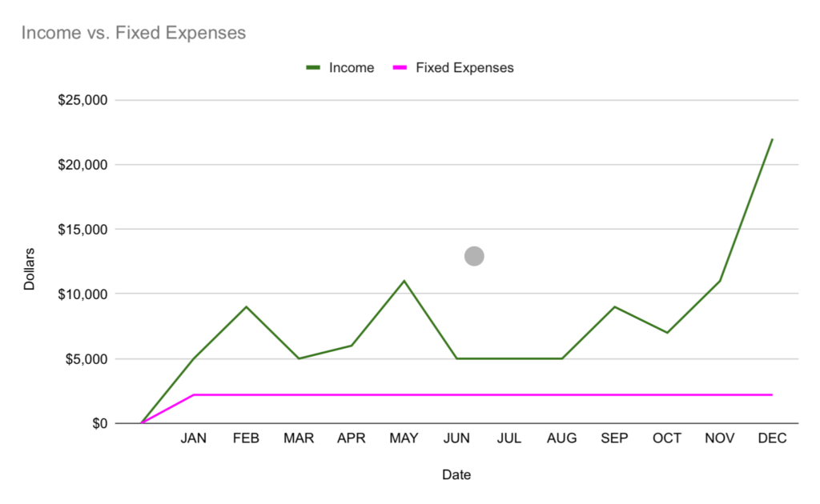The height and width of the screenshot is (504, 820).
Task: Click the chart title 'Income vs. Fixed Expenses'
Action: tap(133, 33)
